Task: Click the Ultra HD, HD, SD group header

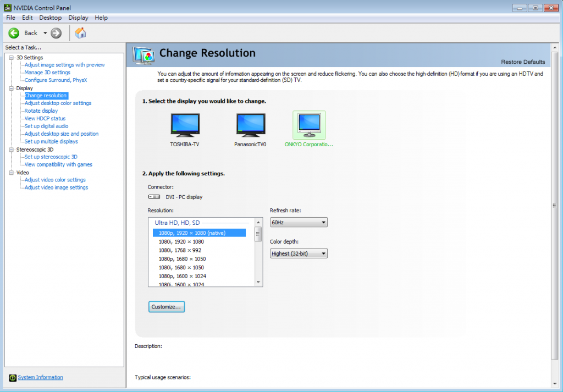Action: pos(177,223)
